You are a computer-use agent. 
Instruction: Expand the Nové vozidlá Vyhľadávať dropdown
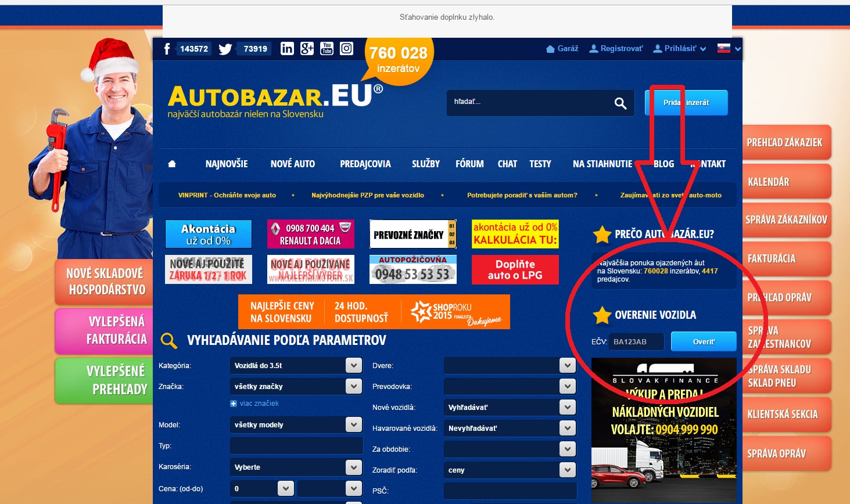[x=510, y=407]
